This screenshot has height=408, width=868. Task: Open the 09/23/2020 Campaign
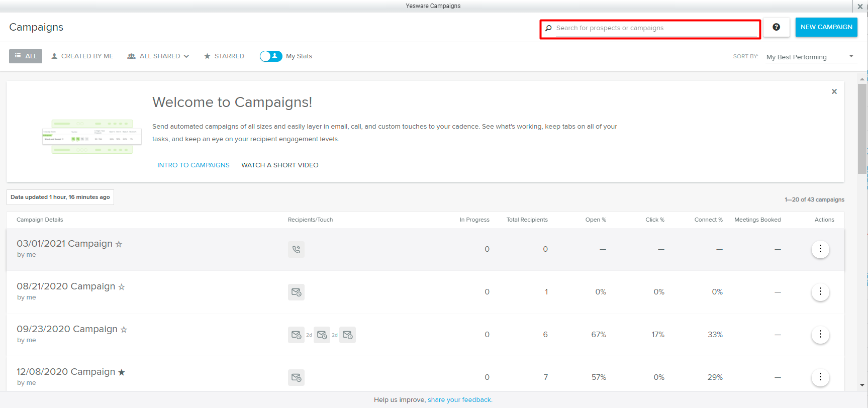[x=67, y=329]
